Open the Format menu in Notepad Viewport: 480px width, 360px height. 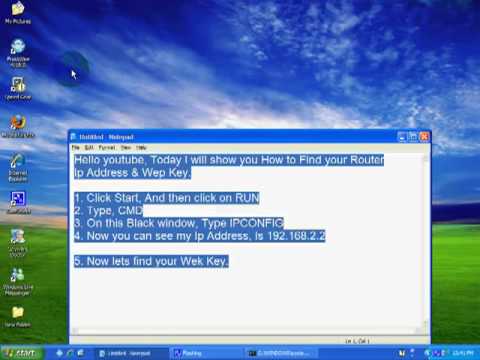pos(107,147)
